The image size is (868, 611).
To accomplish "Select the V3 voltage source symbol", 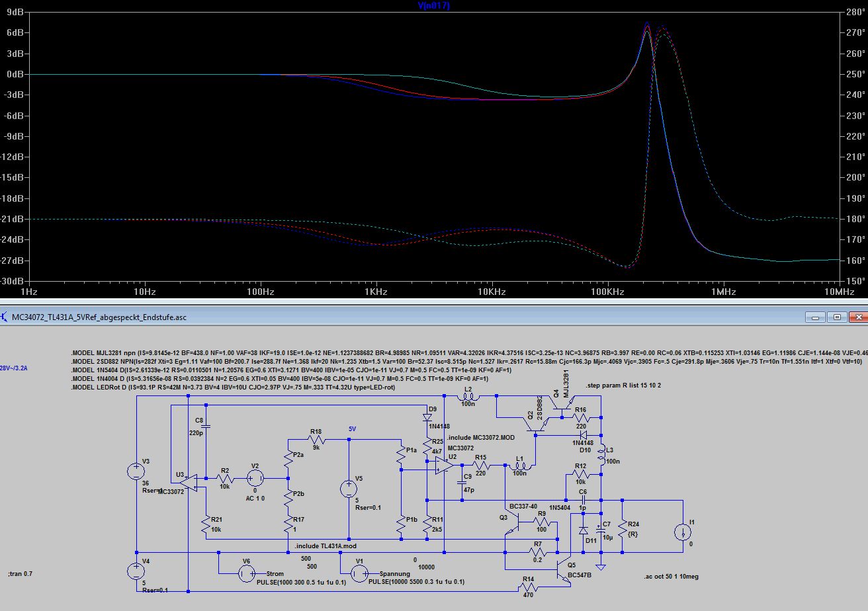I will coord(136,471).
